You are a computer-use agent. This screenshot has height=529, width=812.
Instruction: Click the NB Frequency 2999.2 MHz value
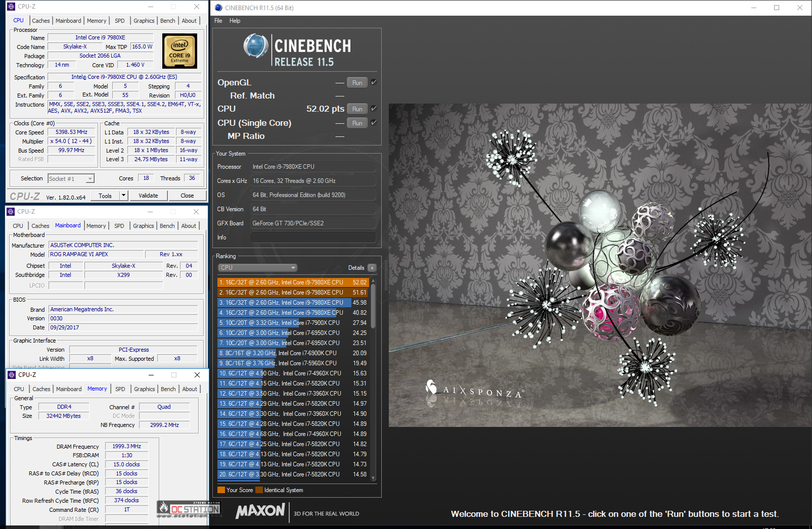(164, 425)
